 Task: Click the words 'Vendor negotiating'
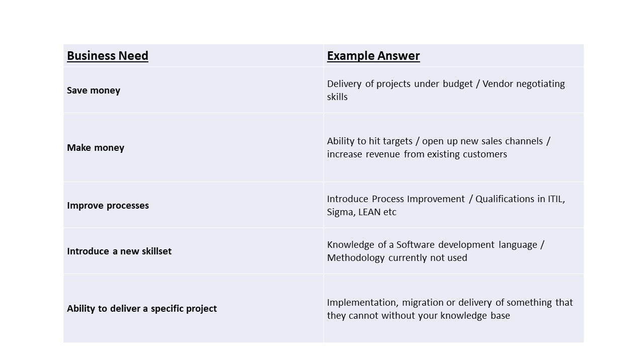click(524, 84)
